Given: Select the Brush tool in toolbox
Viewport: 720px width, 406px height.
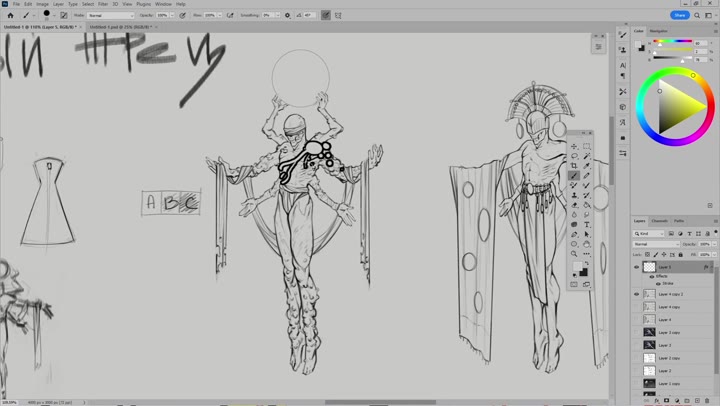Looking at the screenshot, I should [x=574, y=175].
